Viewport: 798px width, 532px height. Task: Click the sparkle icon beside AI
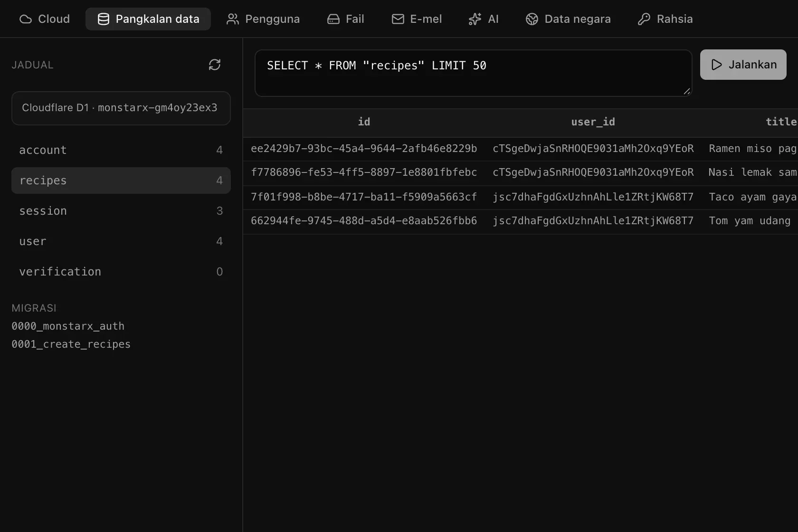(x=475, y=19)
